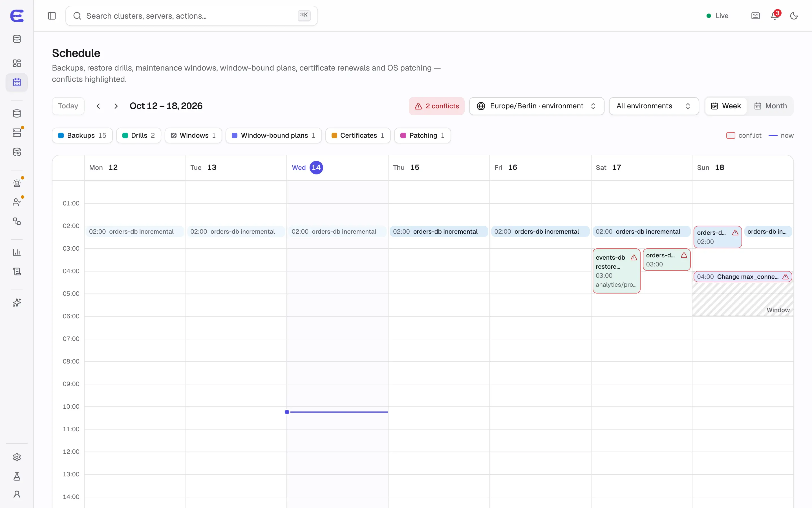812x508 pixels.
Task: Switch to Month view tab
Action: 770,106
